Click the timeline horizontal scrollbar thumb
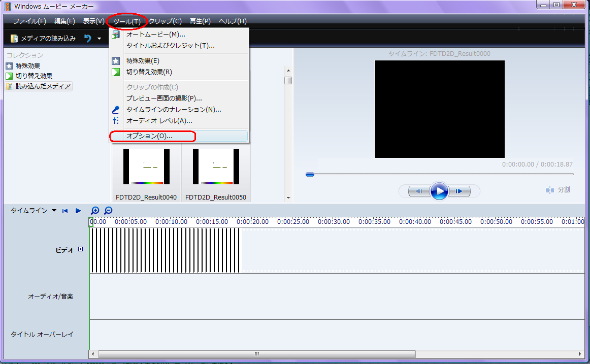 tap(256, 354)
